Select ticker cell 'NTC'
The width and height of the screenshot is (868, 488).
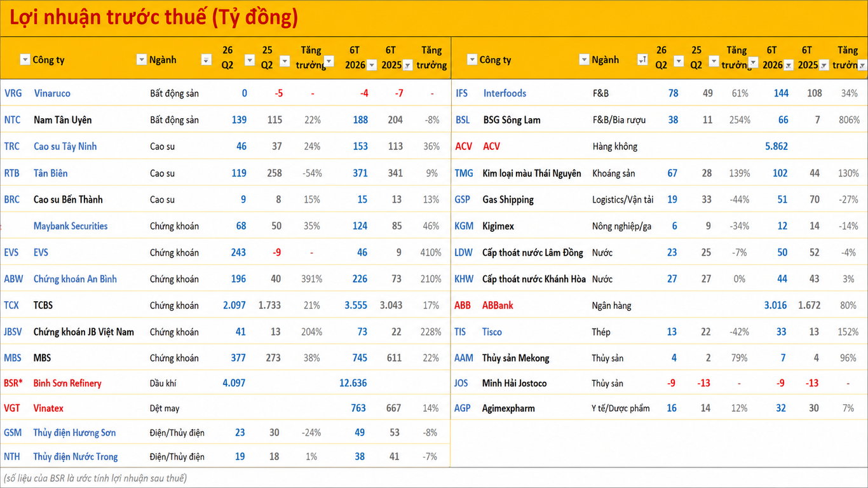12,120
